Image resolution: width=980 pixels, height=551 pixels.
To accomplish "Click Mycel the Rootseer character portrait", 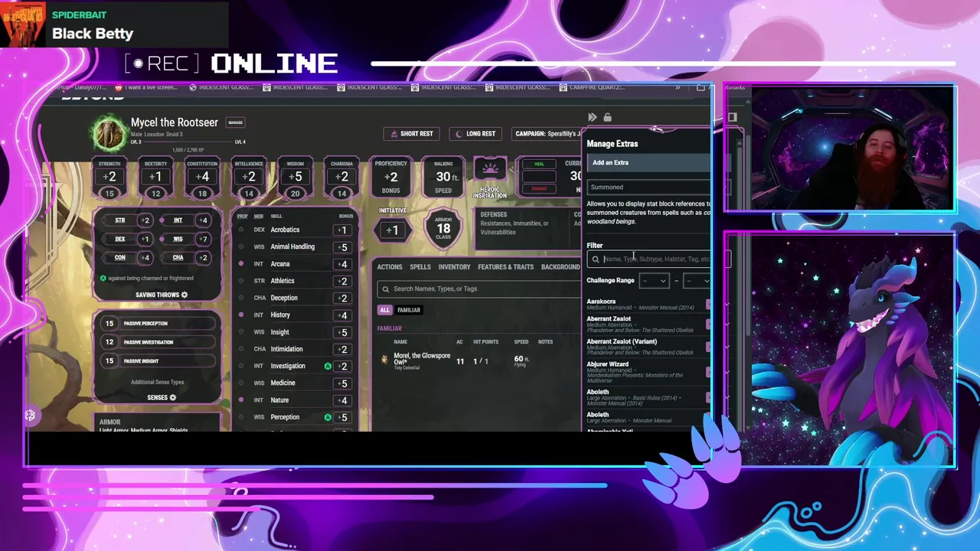I will 109,132.
